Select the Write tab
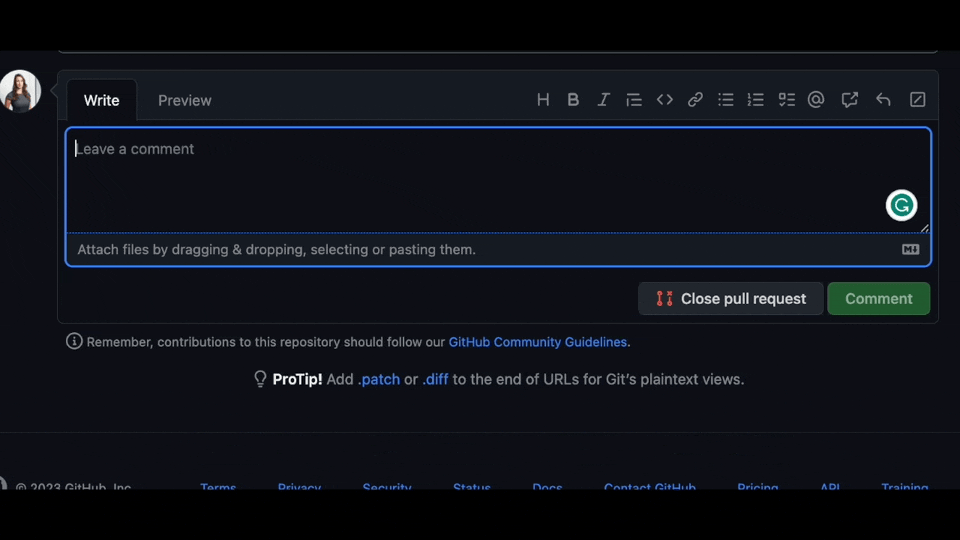 (101, 101)
